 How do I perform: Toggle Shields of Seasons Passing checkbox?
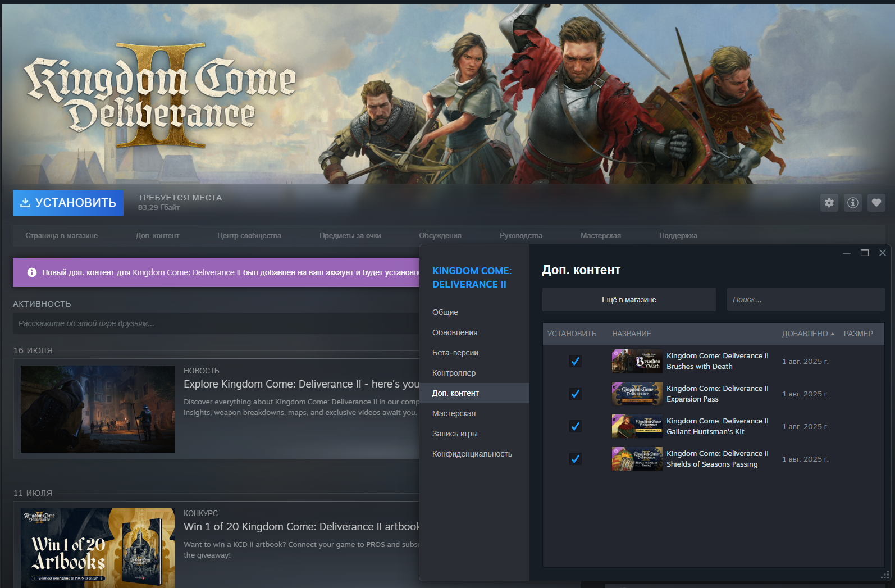(575, 459)
